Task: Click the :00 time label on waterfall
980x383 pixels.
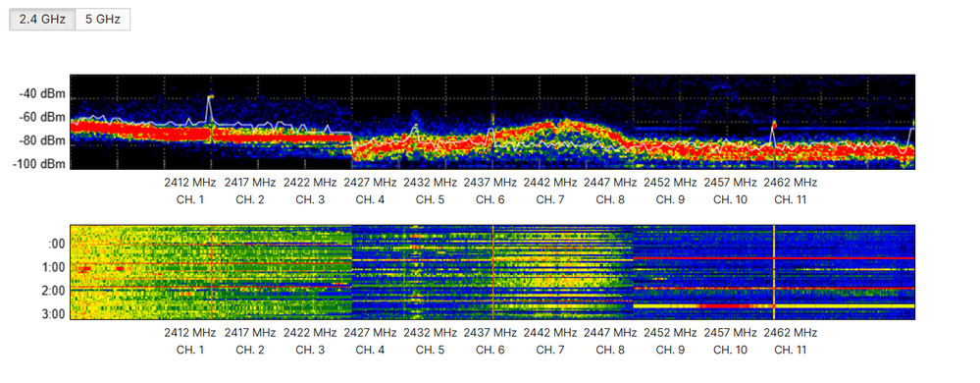Action: (57, 245)
